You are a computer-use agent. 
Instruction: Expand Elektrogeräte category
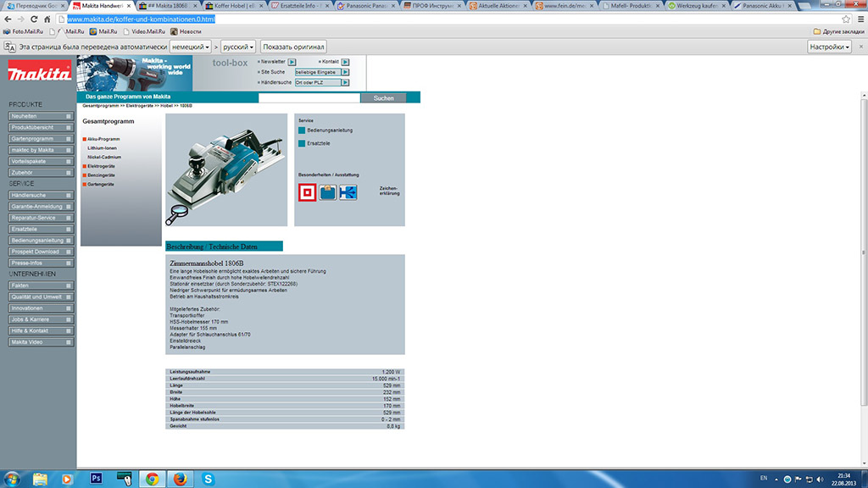click(x=101, y=166)
